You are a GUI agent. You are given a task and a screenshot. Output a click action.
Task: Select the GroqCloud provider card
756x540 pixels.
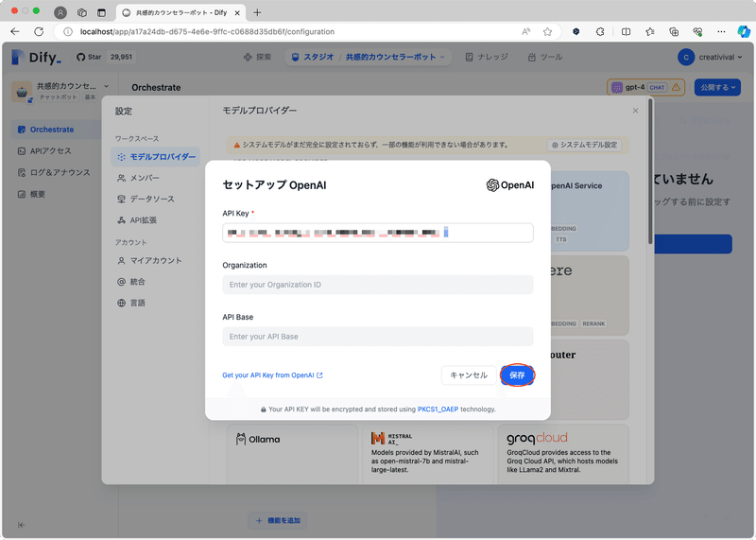pos(563,454)
